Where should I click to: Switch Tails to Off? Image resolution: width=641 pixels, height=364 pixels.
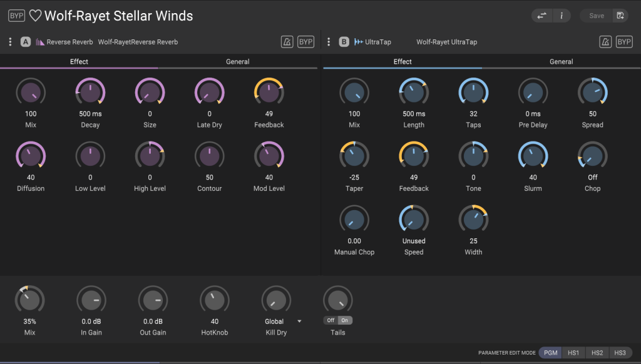[331, 320]
